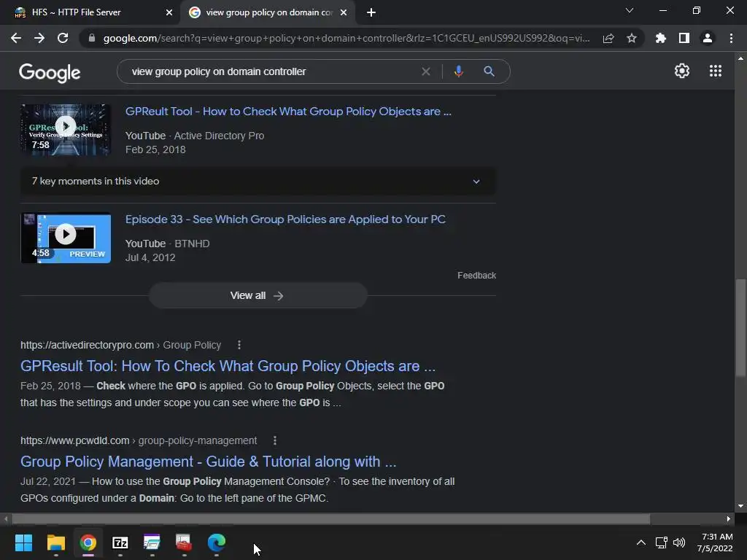The width and height of the screenshot is (747, 560).
Task: Open Chrome profile menu
Action: (x=708, y=38)
